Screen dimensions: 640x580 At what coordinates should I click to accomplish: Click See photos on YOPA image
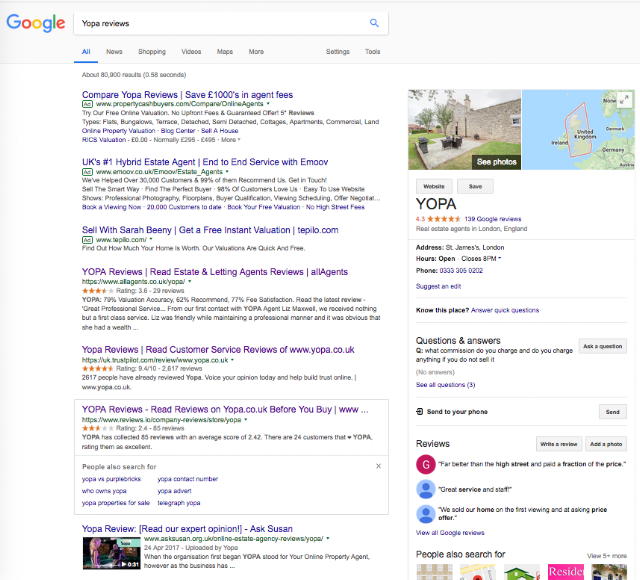click(x=496, y=162)
